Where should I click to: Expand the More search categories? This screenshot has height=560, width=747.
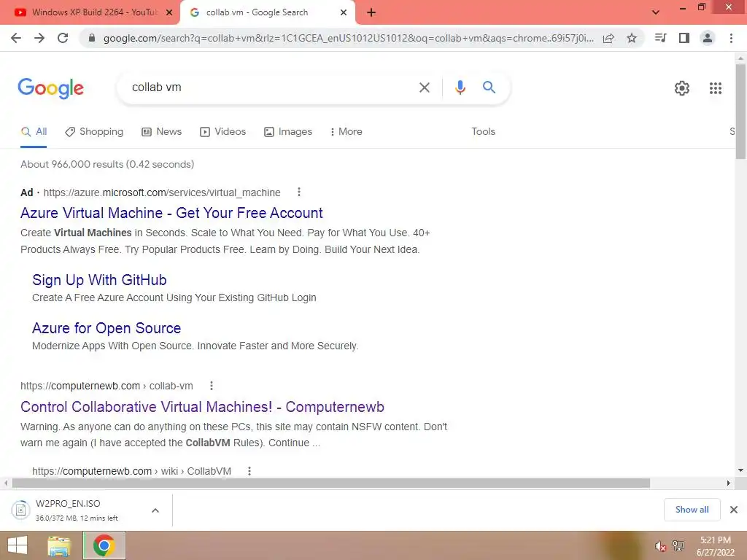click(x=347, y=132)
